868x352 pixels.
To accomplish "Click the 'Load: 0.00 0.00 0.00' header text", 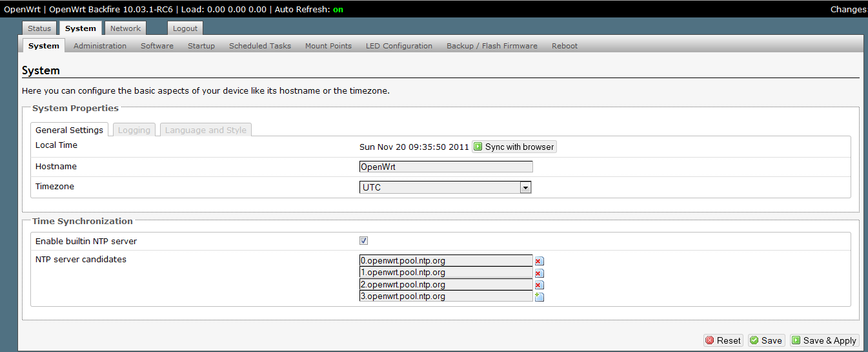I will (x=224, y=10).
